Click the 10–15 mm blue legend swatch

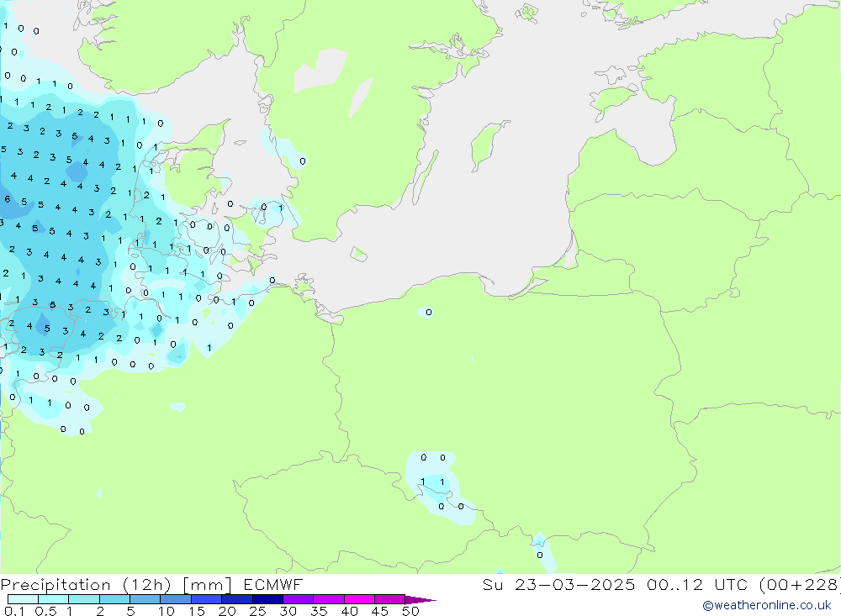(176, 599)
